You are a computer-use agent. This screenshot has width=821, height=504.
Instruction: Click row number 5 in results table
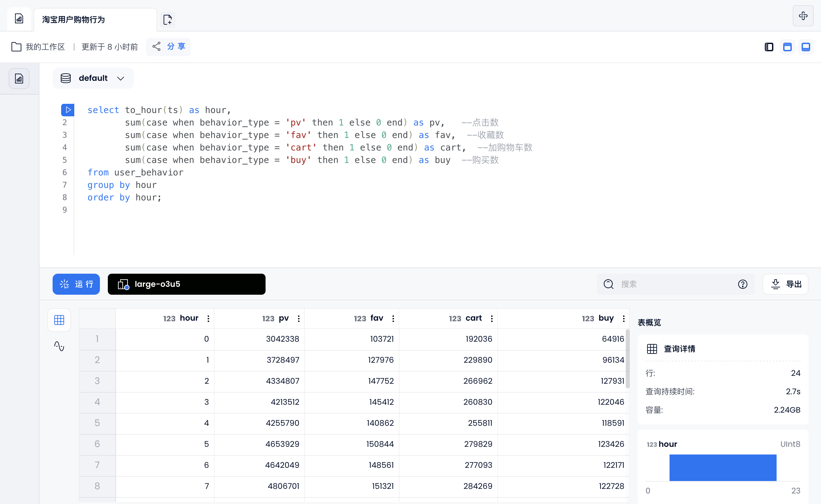(x=97, y=423)
